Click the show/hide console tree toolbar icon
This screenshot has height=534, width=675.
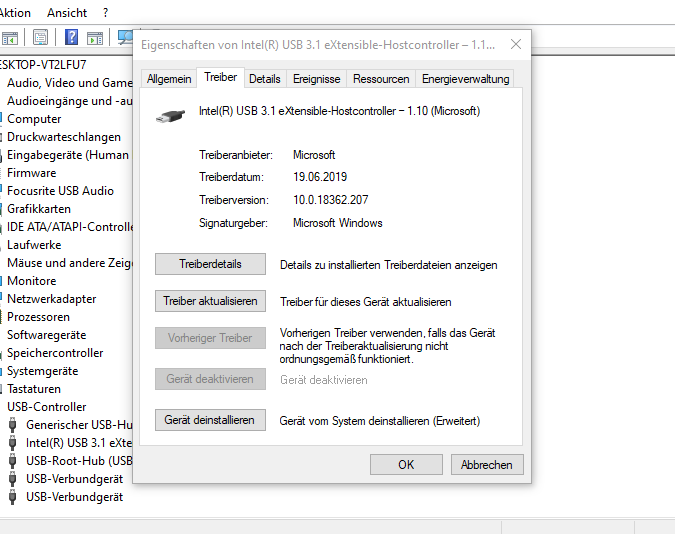pyautogui.click(x=10, y=38)
